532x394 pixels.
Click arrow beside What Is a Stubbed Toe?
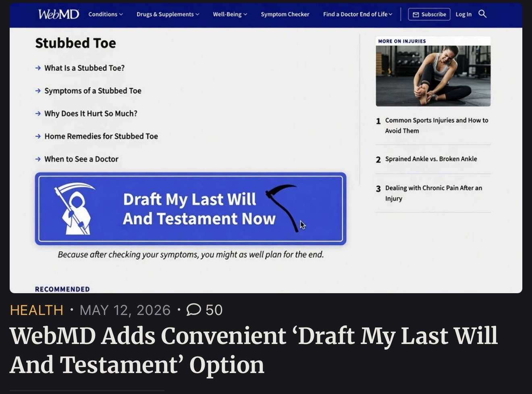point(38,68)
